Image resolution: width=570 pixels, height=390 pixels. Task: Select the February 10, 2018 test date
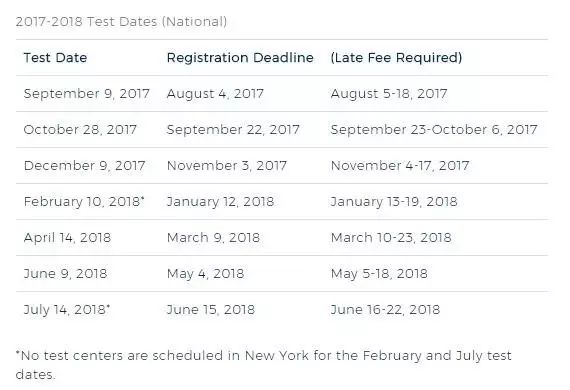[x=84, y=202]
